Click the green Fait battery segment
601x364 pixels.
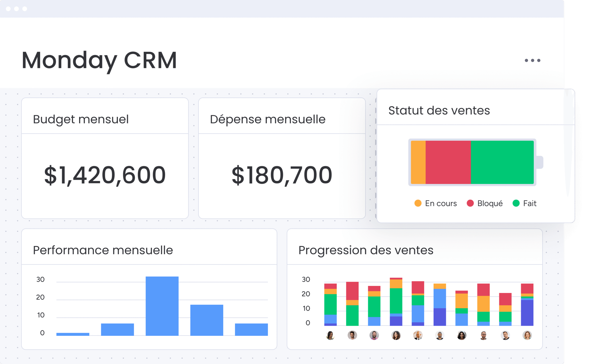tap(502, 162)
